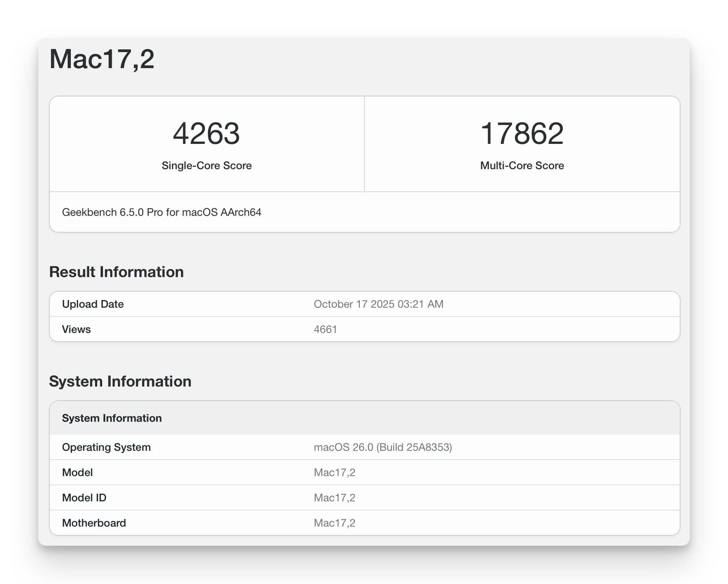Viewport: 728px width, 584px height.
Task: Click the Model row label
Action: [x=77, y=473]
